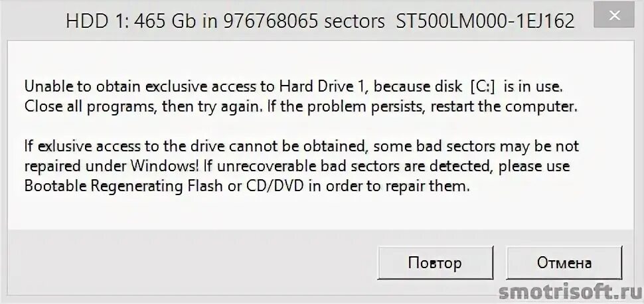
Task: Click the [C:] disk label in message
Action: click(483, 86)
